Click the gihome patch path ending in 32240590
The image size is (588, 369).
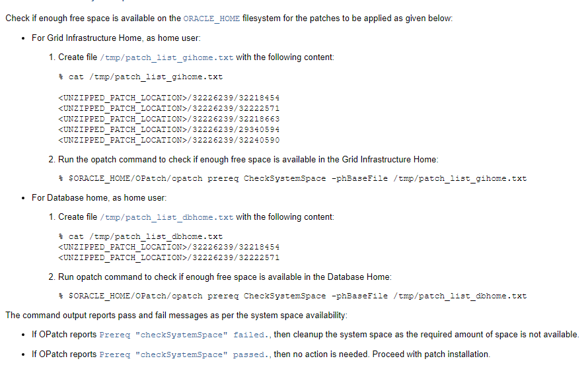(x=168, y=140)
